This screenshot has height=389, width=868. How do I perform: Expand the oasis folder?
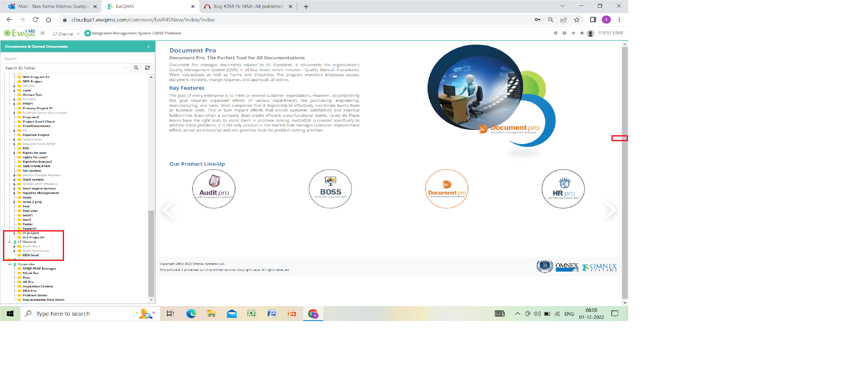(x=14, y=91)
